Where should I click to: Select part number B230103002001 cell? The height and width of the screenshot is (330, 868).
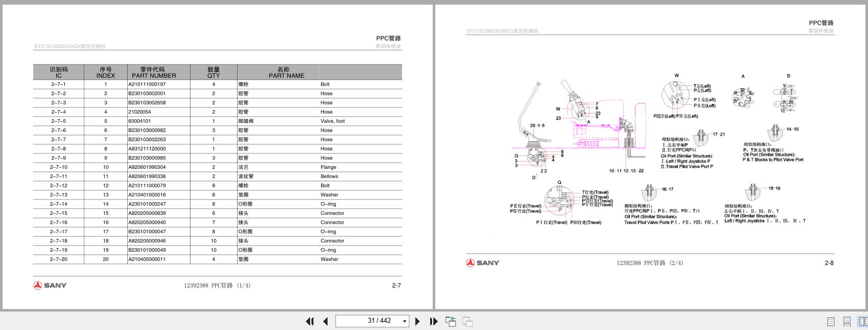pos(147,94)
